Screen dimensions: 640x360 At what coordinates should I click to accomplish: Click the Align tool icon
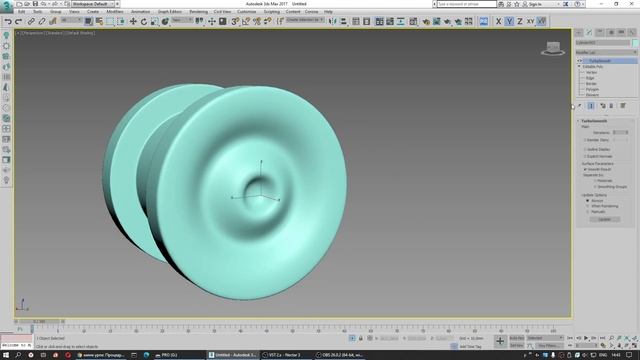[343, 21]
